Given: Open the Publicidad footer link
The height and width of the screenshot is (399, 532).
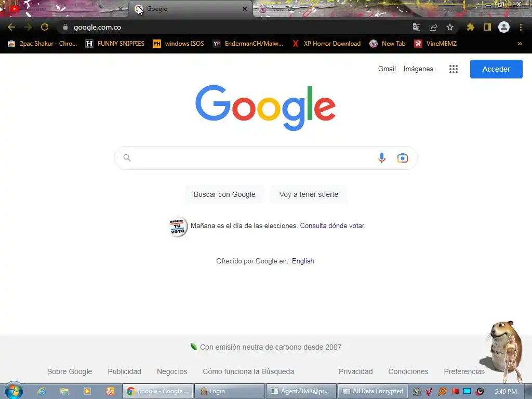Looking at the screenshot, I should pyautogui.click(x=125, y=371).
